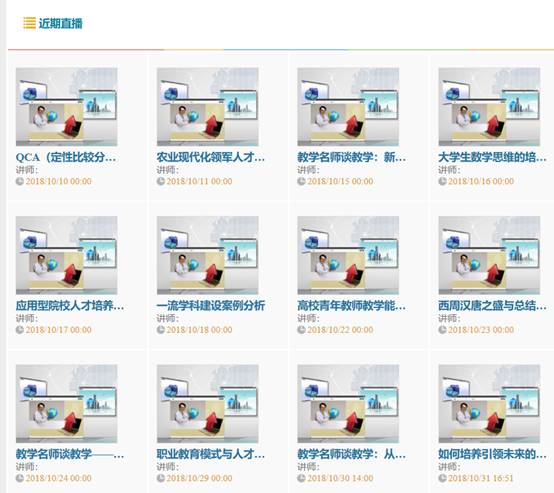Click clock icon beside 2018/10/10 00:00
The image size is (554, 493).
pos(20,181)
